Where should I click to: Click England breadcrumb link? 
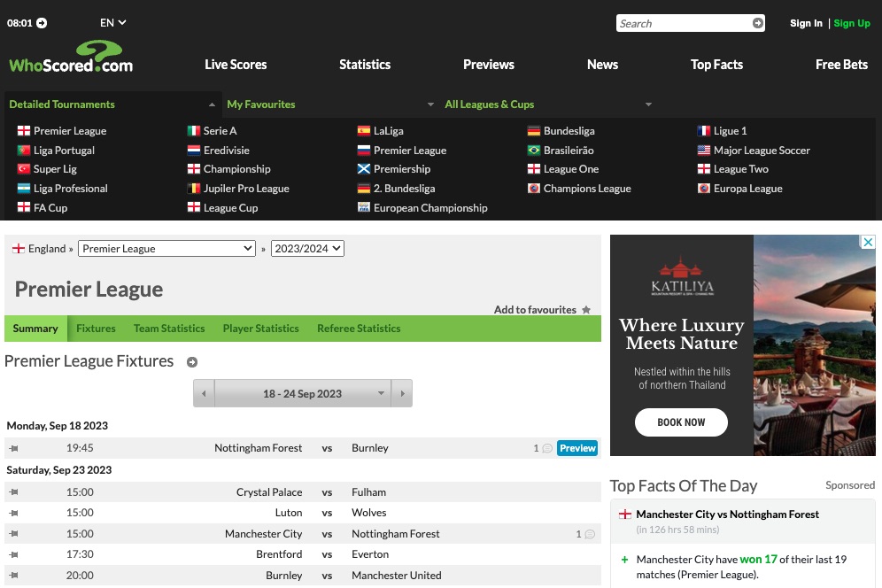47,249
